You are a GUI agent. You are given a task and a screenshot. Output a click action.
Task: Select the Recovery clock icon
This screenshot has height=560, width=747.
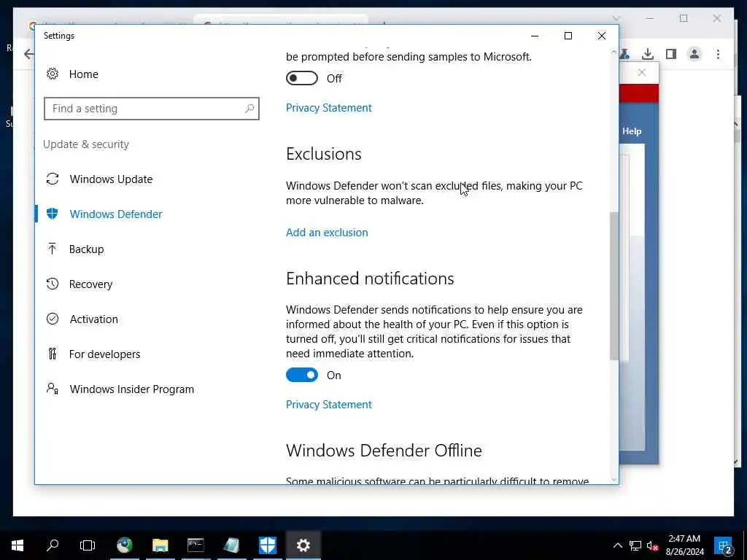(x=53, y=284)
